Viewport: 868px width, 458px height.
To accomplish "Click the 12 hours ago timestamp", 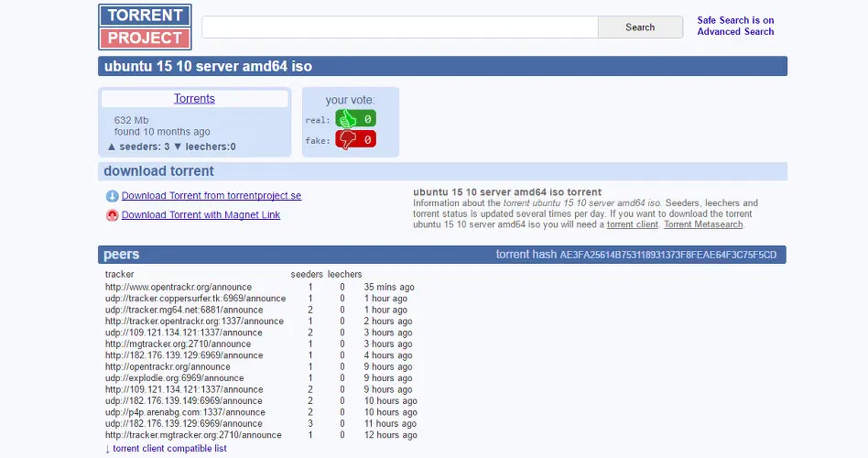I will click(390, 435).
